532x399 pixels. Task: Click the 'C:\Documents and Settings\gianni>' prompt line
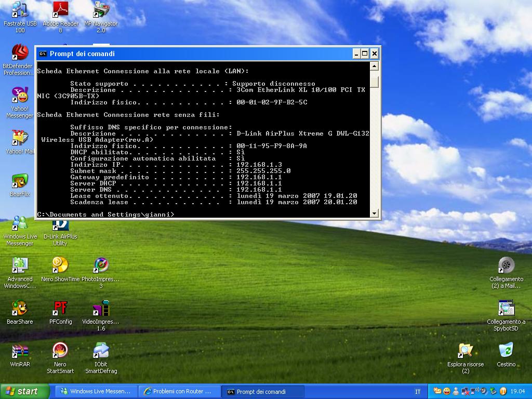click(x=105, y=215)
